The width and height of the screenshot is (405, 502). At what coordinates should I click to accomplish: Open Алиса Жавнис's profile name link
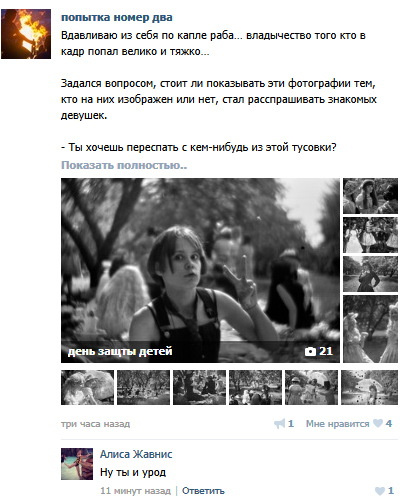[136, 454]
